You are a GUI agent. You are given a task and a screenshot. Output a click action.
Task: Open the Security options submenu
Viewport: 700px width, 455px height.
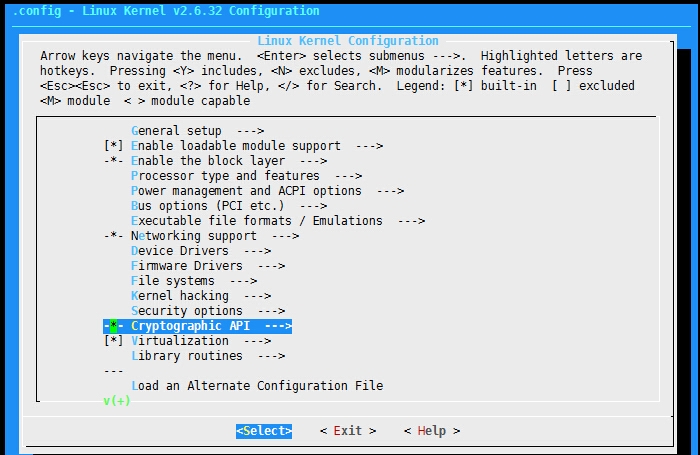click(x=208, y=311)
